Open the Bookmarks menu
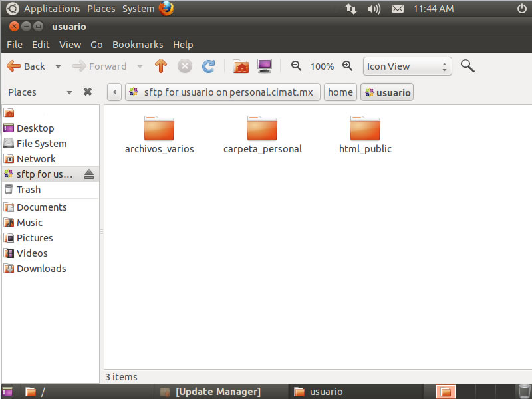The image size is (532, 399). tap(138, 45)
